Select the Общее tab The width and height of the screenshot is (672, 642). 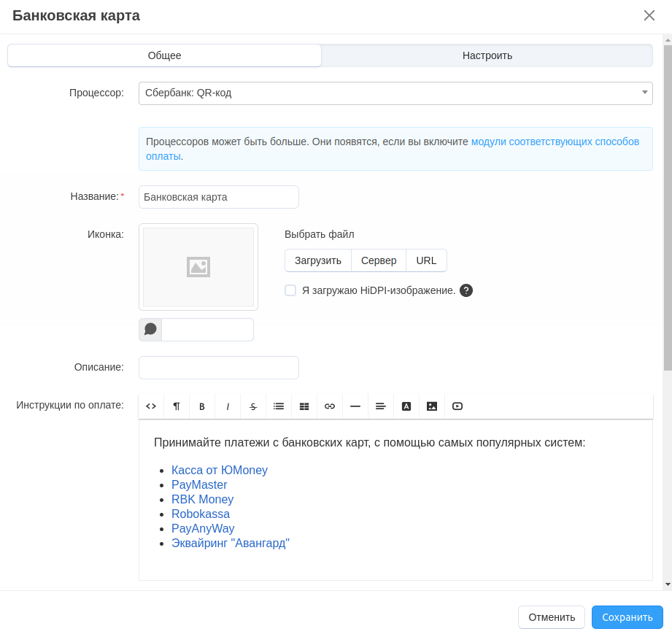[x=164, y=55]
